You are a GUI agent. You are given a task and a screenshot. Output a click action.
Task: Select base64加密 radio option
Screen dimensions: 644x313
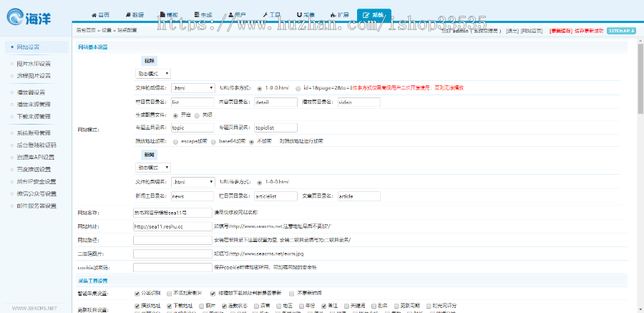(213, 142)
